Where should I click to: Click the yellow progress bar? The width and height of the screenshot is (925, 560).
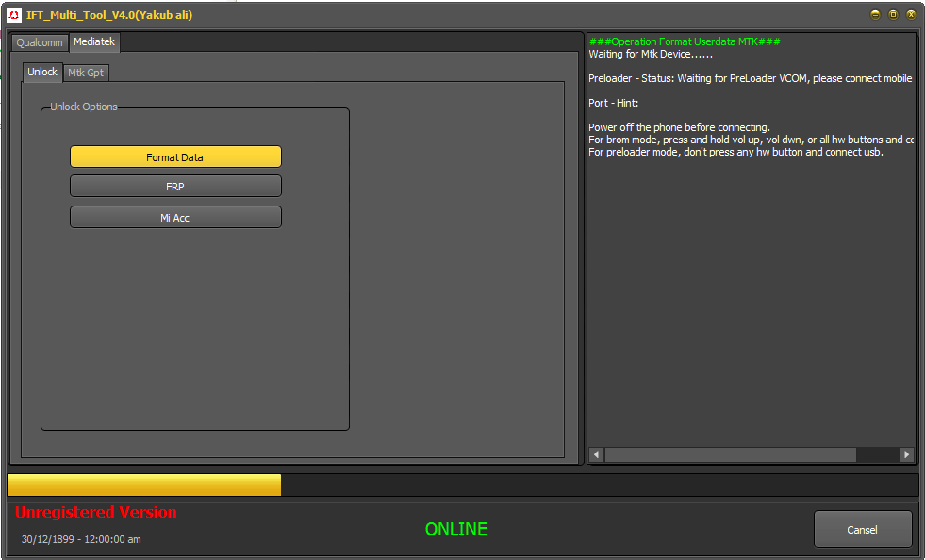143,485
